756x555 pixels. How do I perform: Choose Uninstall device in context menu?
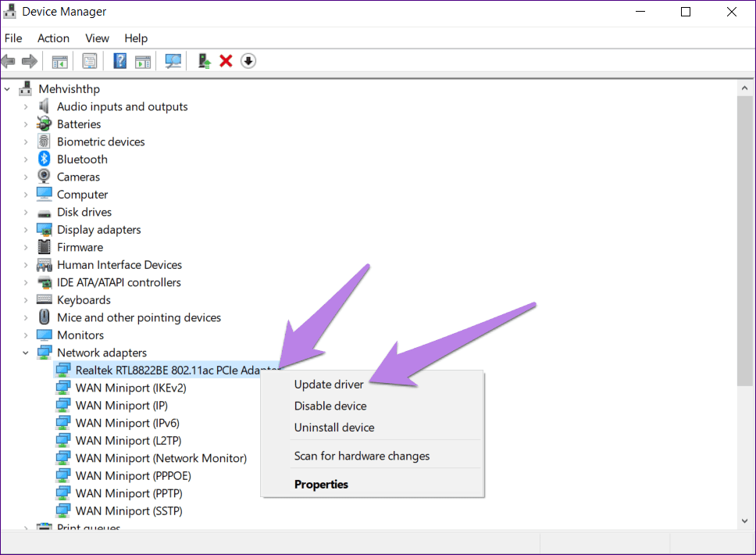pyautogui.click(x=334, y=427)
